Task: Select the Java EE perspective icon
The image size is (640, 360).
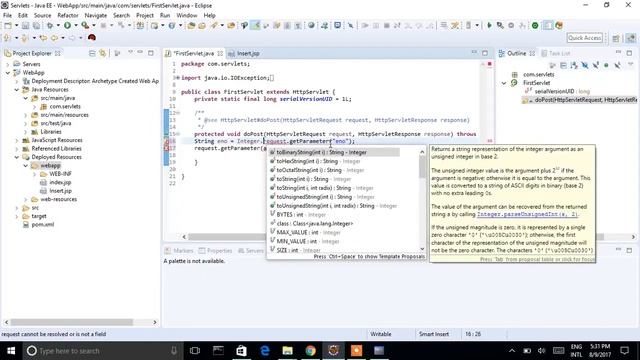Action: [631, 38]
